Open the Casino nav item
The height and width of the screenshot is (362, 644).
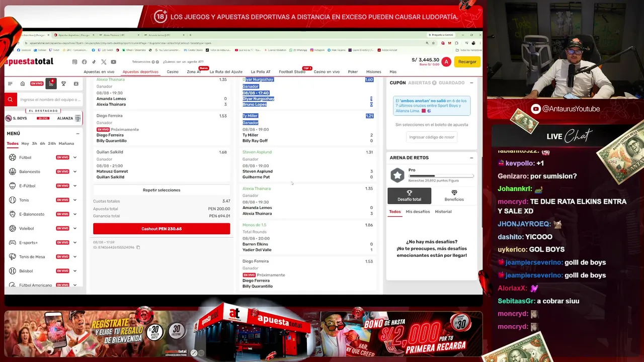(173, 72)
